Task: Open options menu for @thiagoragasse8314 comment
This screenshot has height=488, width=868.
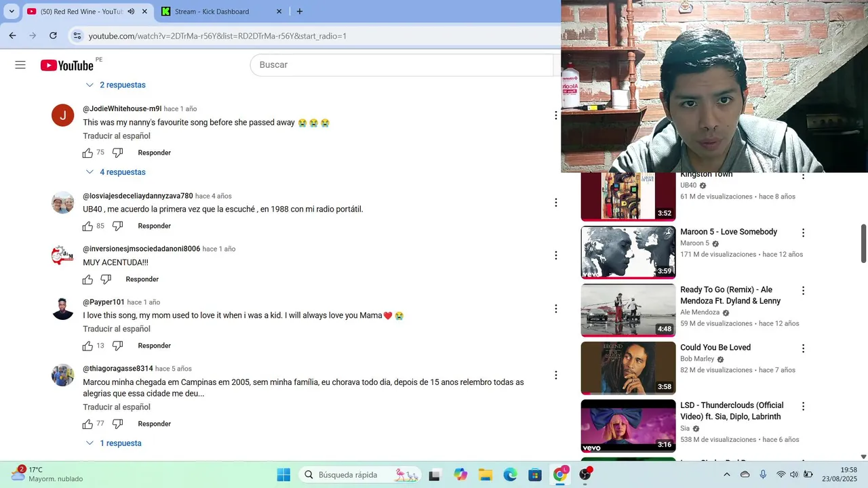Action: (555, 375)
